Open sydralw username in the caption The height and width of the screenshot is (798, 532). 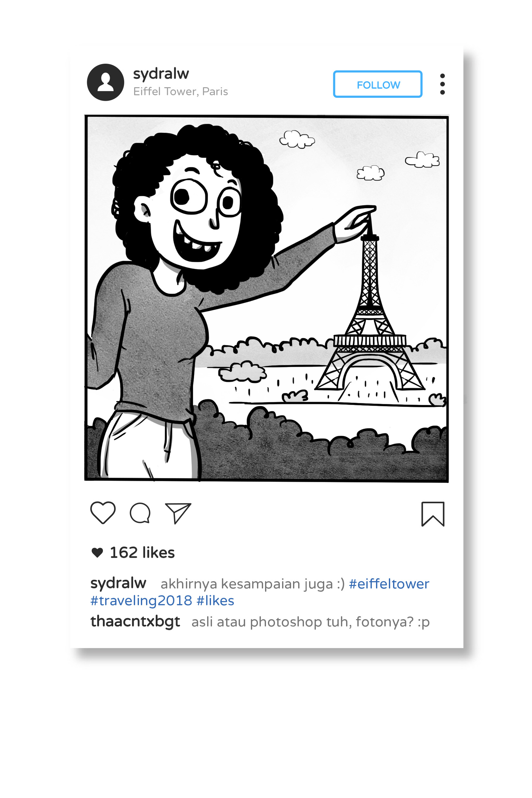118,584
